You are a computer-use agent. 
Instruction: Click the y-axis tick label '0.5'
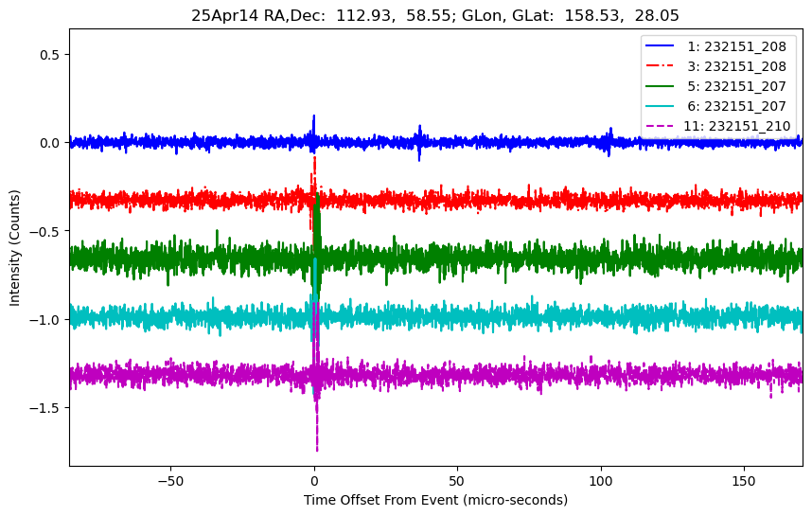pos(50,54)
